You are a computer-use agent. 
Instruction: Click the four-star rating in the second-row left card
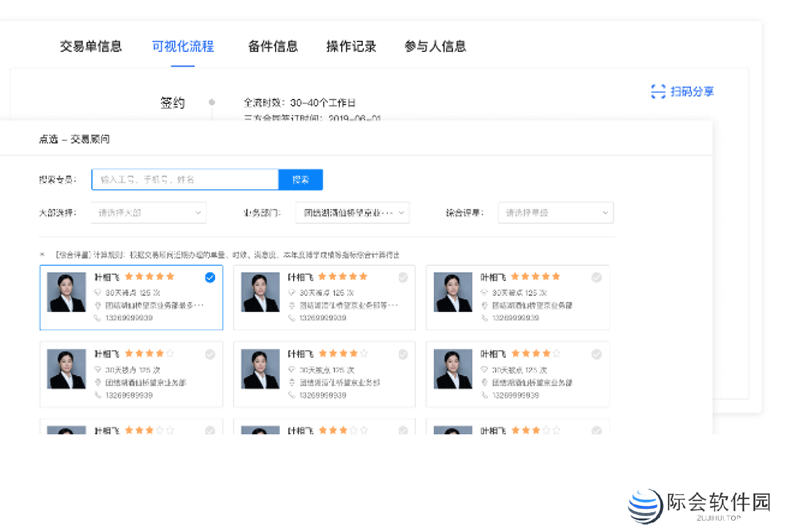click(x=148, y=353)
